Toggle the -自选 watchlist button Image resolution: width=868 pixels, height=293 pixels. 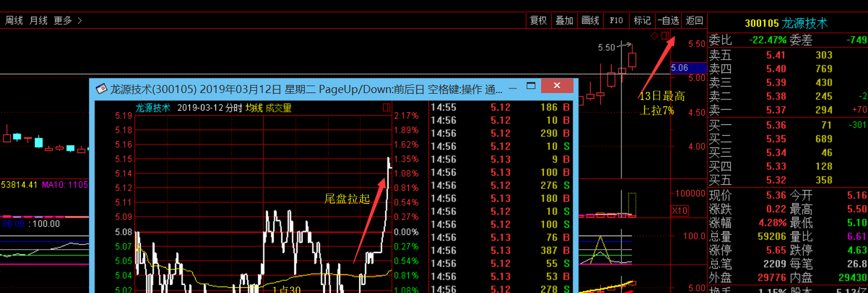(x=668, y=20)
